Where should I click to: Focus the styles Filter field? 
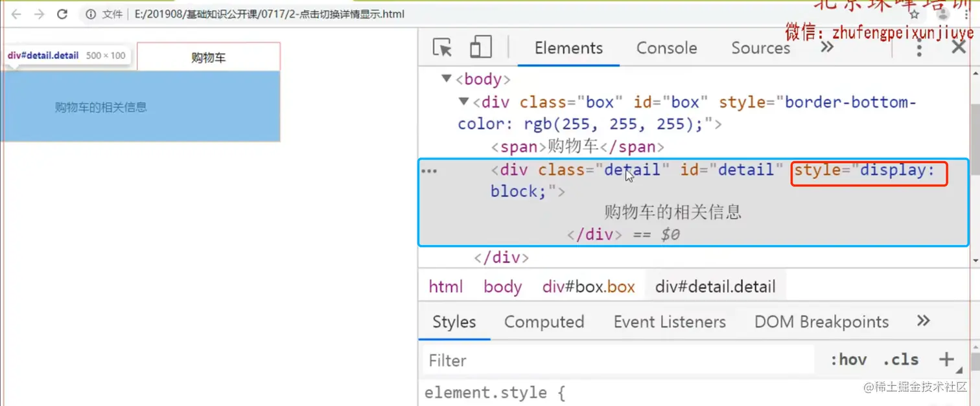click(619, 360)
